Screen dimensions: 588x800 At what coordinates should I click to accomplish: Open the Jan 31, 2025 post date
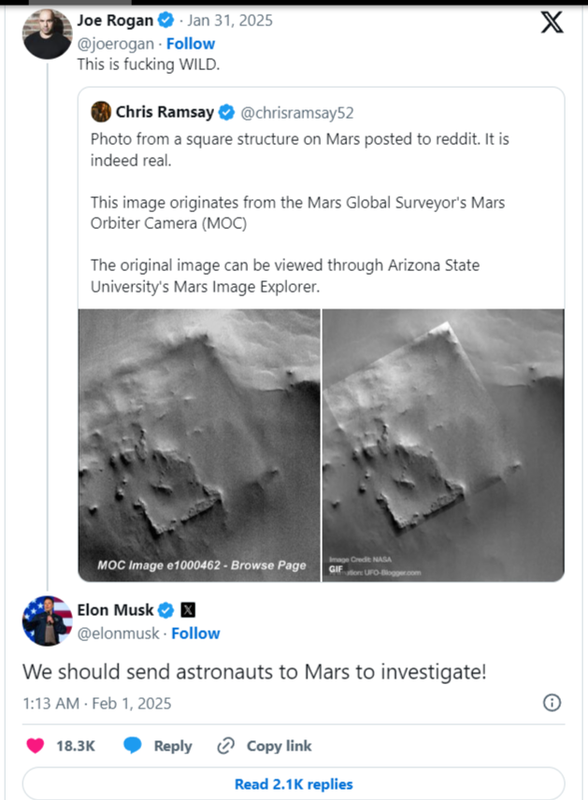pyautogui.click(x=230, y=20)
